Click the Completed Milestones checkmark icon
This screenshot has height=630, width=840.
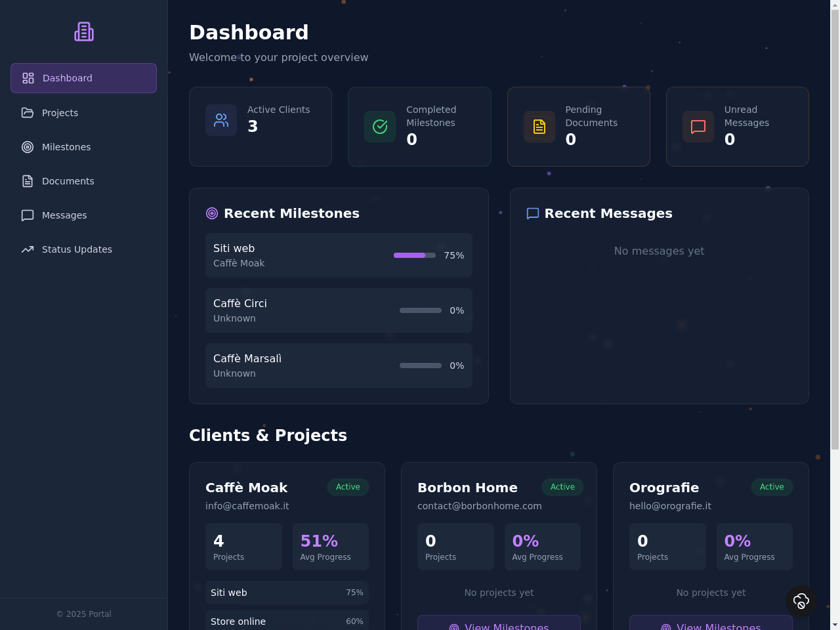(380, 127)
